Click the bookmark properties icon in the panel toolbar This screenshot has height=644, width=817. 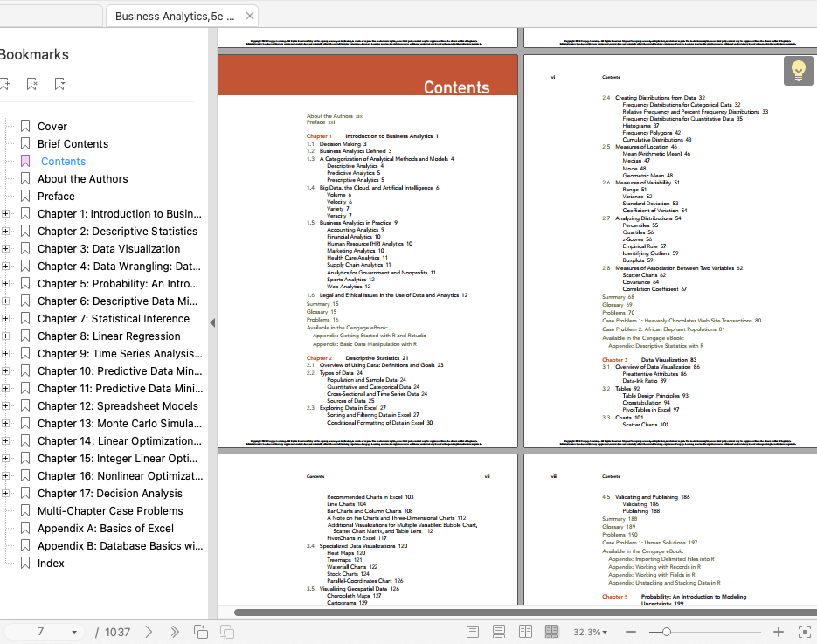60,84
